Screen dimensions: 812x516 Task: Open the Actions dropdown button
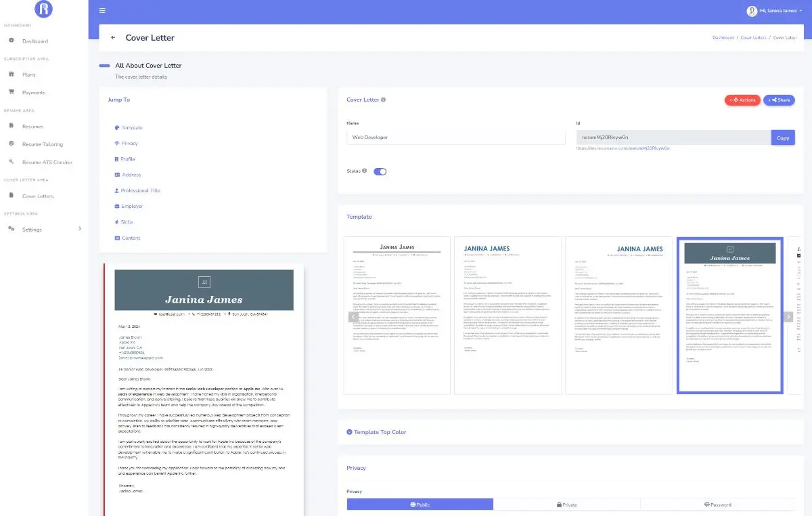pos(742,100)
